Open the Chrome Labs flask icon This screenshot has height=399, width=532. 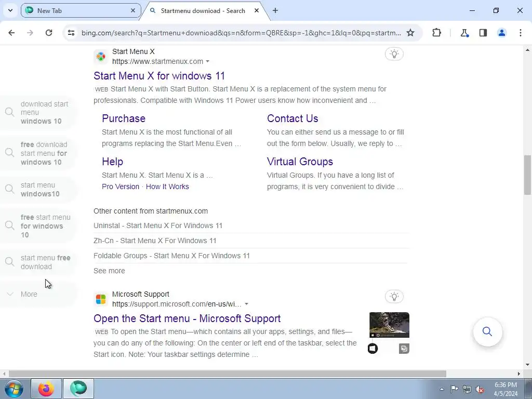click(x=464, y=33)
